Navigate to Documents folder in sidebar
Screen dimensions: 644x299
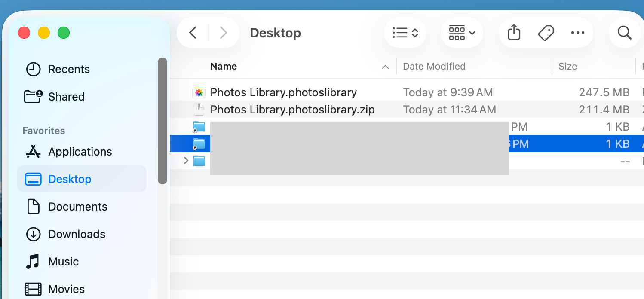click(x=77, y=207)
